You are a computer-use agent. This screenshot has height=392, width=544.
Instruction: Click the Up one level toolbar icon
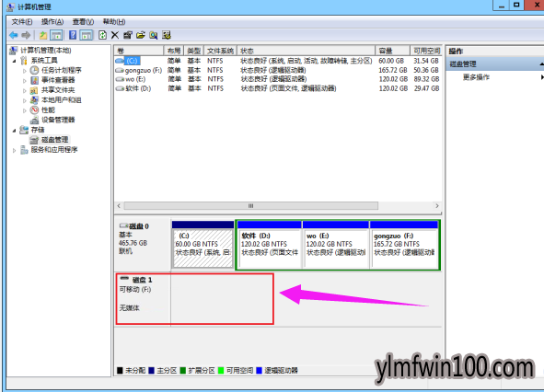click(43, 35)
